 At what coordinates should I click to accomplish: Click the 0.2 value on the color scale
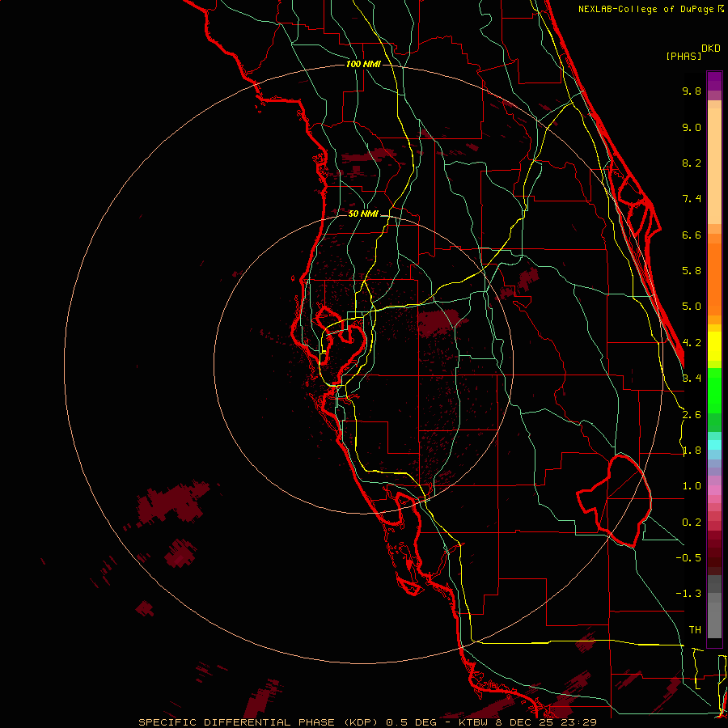tap(692, 523)
